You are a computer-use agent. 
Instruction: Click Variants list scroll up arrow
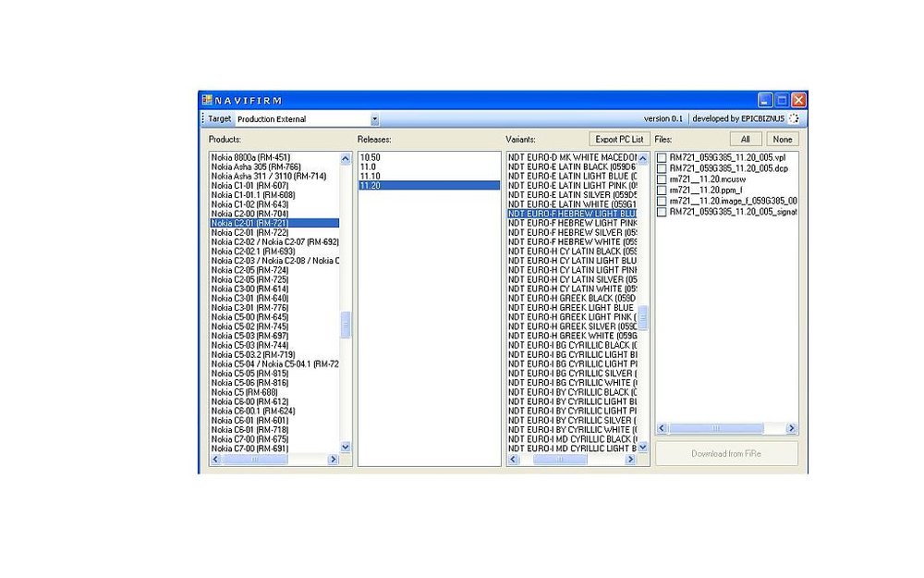[x=643, y=159]
